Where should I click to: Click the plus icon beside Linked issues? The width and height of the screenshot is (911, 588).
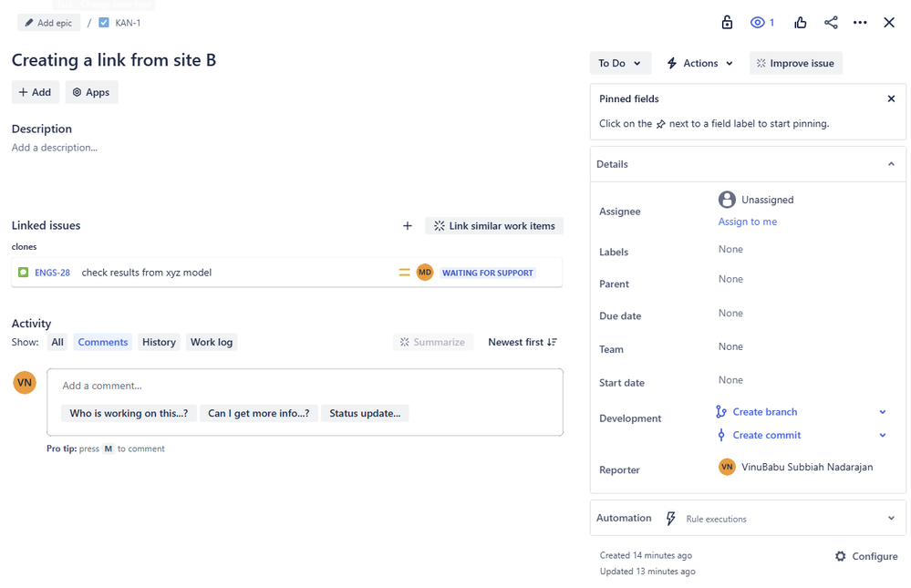click(408, 225)
